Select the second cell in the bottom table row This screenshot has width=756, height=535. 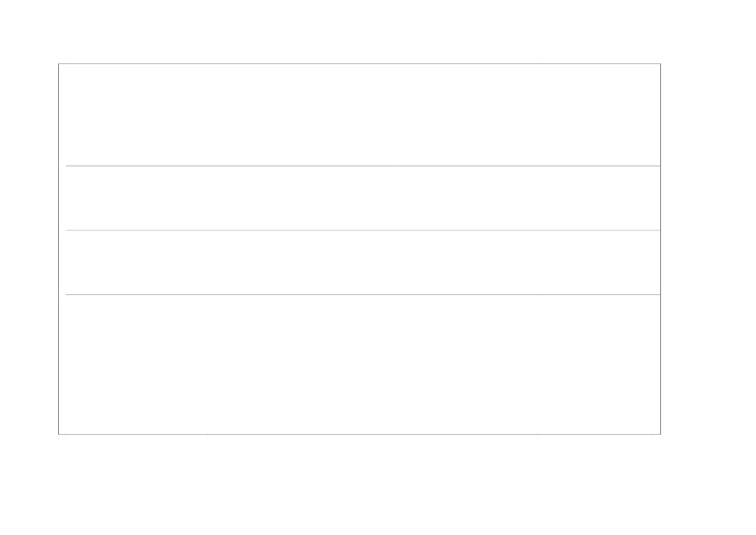click(x=302, y=364)
